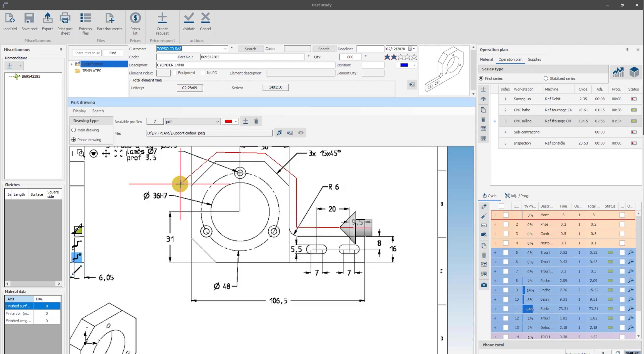Click the add profile plus icon
The height and width of the screenshot is (354, 644).
tap(246, 121)
